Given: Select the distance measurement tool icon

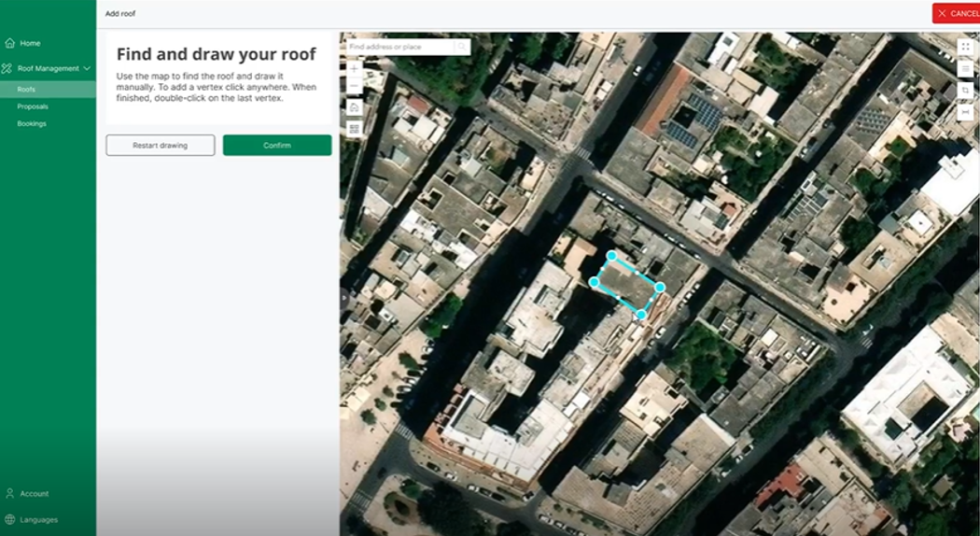Looking at the screenshot, I should pyautogui.click(x=966, y=111).
